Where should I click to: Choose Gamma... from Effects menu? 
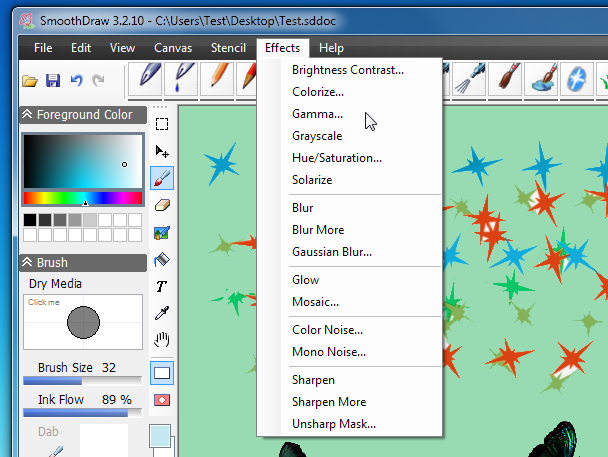(317, 114)
